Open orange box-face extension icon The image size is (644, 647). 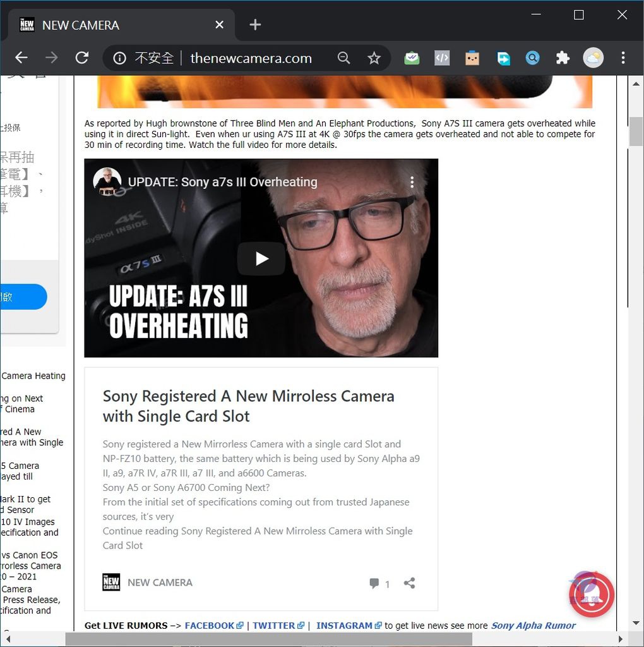pyautogui.click(x=472, y=58)
